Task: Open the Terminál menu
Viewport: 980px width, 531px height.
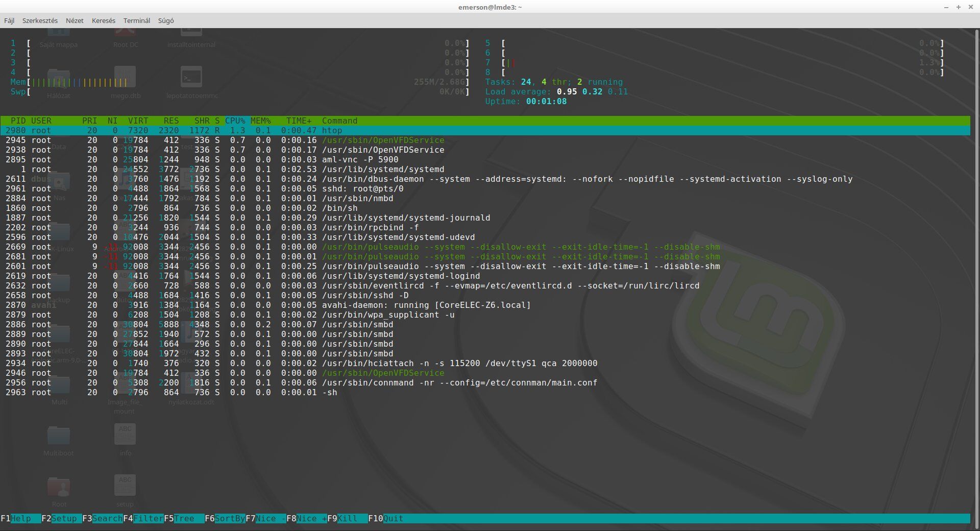Action: 137,20
